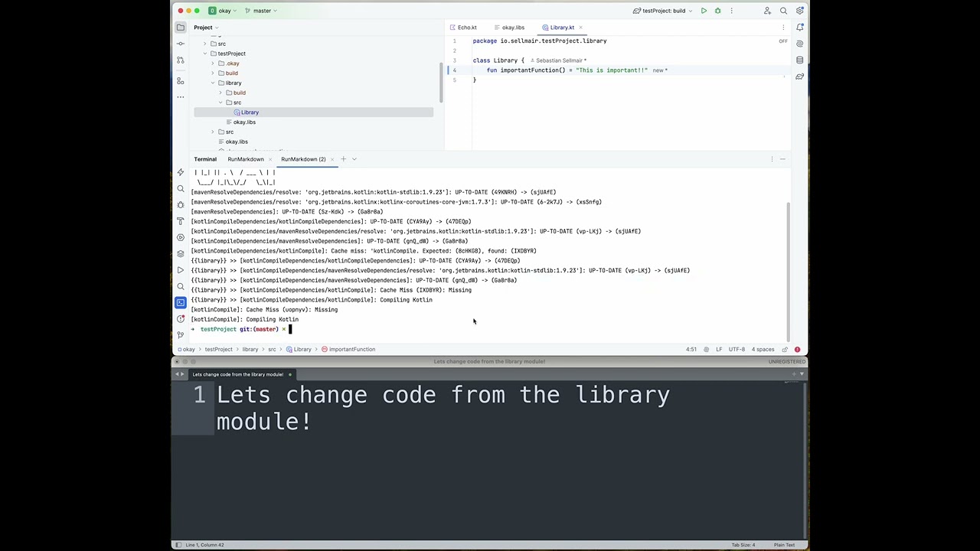Open the Debug tool window in lower sidebar
This screenshot has height=551, width=980.
pos(181,204)
